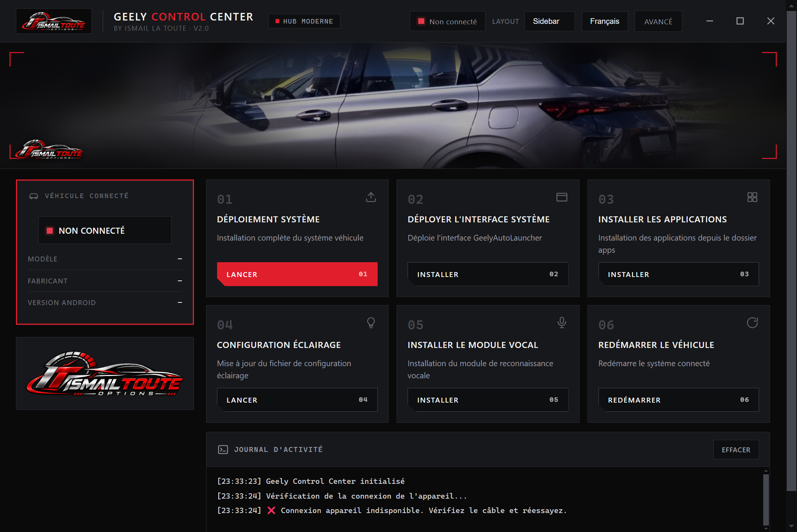This screenshot has height=532, width=797.
Task: Minimize the Geely Control Center window
Action: [x=709, y=21]
